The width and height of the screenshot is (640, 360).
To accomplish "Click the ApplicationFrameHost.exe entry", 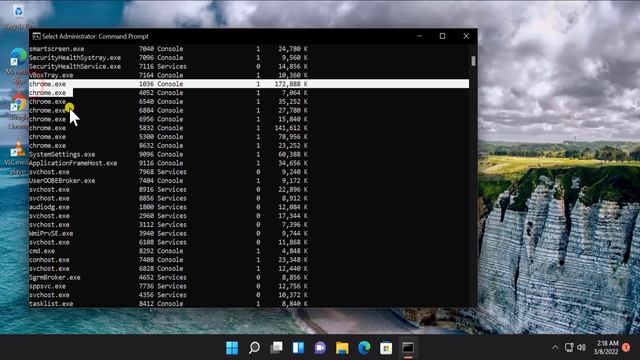I will coord(73,163).
